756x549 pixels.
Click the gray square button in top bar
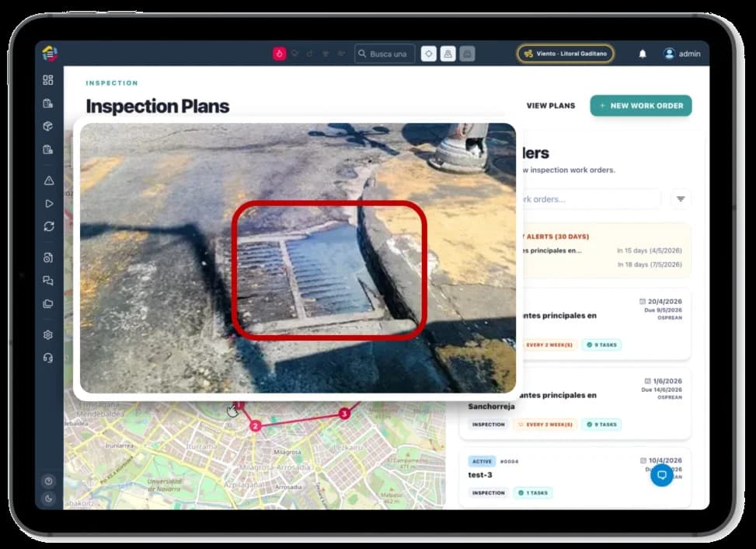click(x=467, y=54)
